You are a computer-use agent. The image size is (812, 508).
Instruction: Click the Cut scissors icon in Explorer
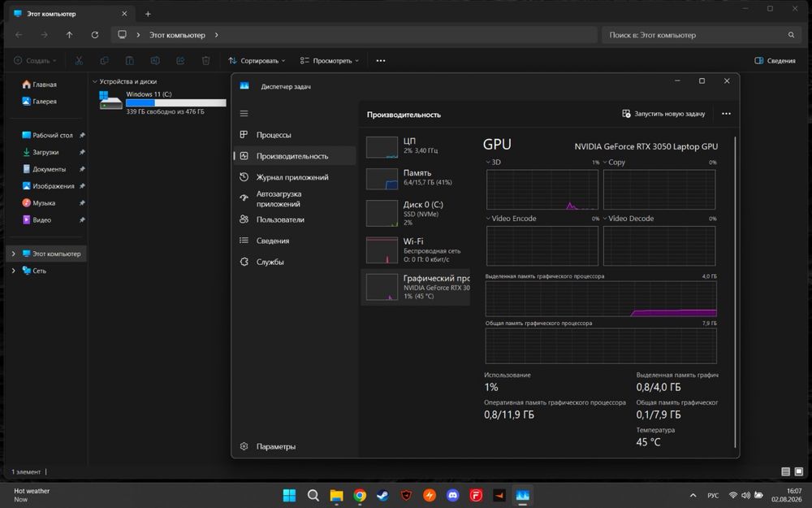pos(79,61)
